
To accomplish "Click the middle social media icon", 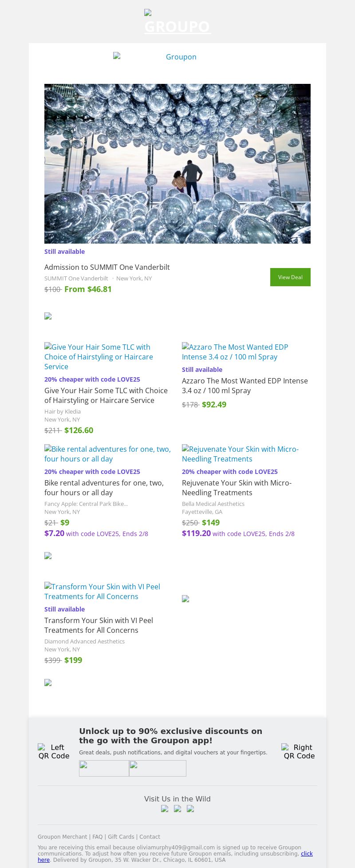I will click(x=177, y=809).
